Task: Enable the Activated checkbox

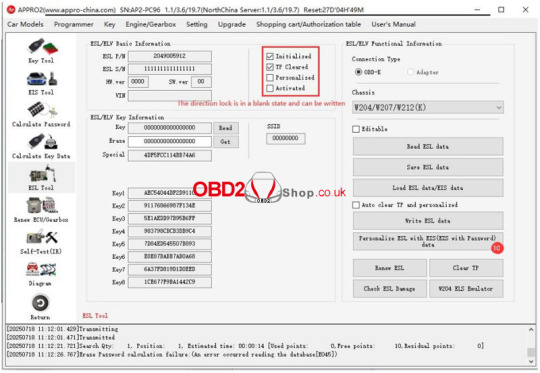Action: click(270, 88)
